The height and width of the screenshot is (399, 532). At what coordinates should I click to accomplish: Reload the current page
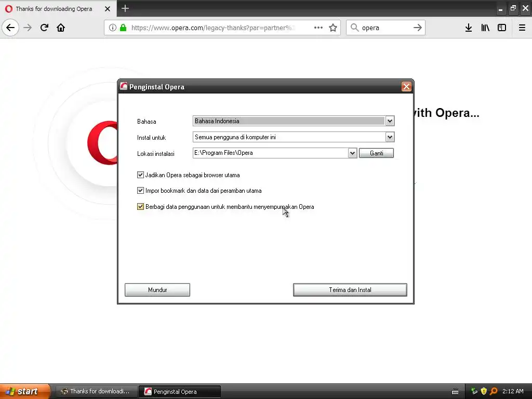[45, 28]
